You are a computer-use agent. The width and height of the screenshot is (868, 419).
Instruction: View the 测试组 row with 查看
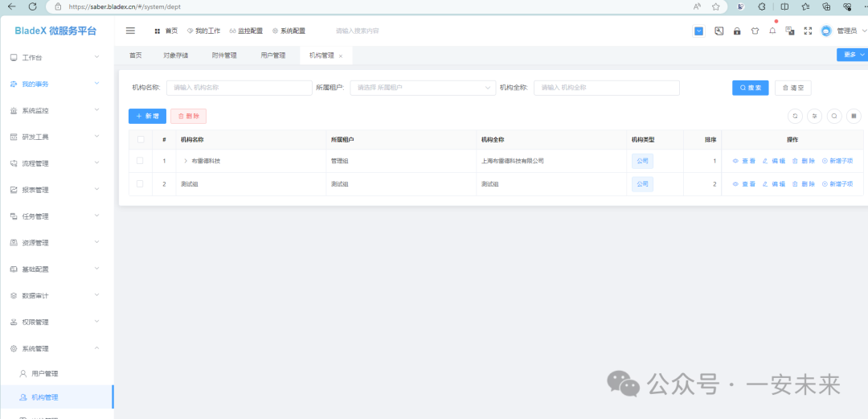(744, 184)
